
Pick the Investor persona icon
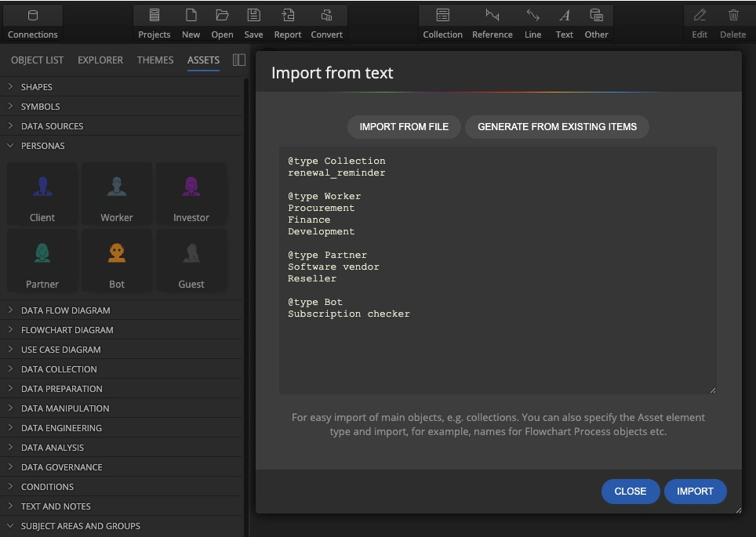coord(191,187)
